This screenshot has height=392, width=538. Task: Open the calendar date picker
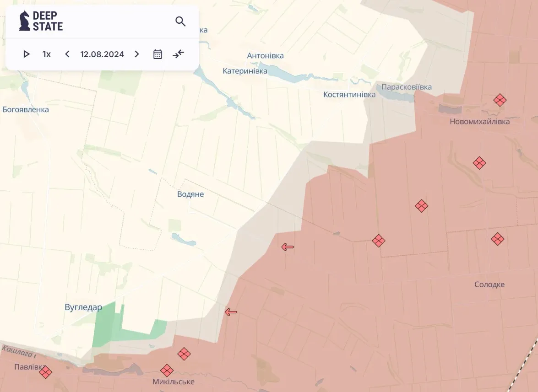[x=158, y=54]
